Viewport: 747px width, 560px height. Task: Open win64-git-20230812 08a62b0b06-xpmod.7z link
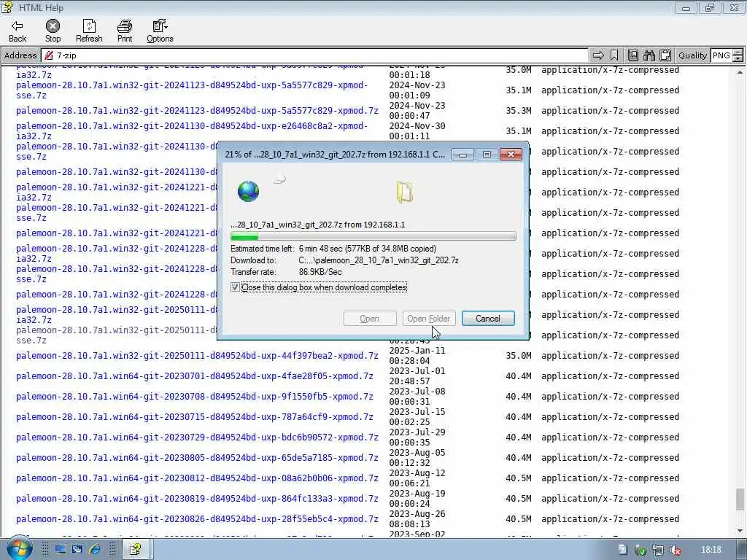pyautogui.click(x=197, y=478)
